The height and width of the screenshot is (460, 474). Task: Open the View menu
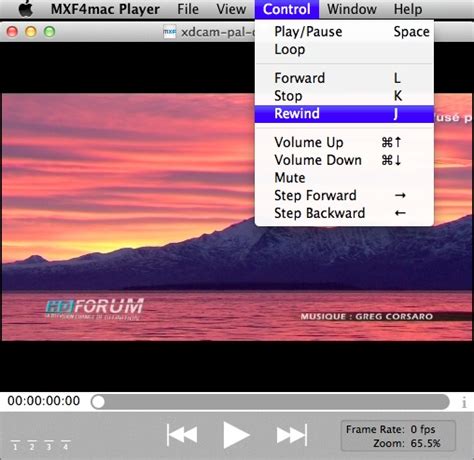click(x=231, y=9)
